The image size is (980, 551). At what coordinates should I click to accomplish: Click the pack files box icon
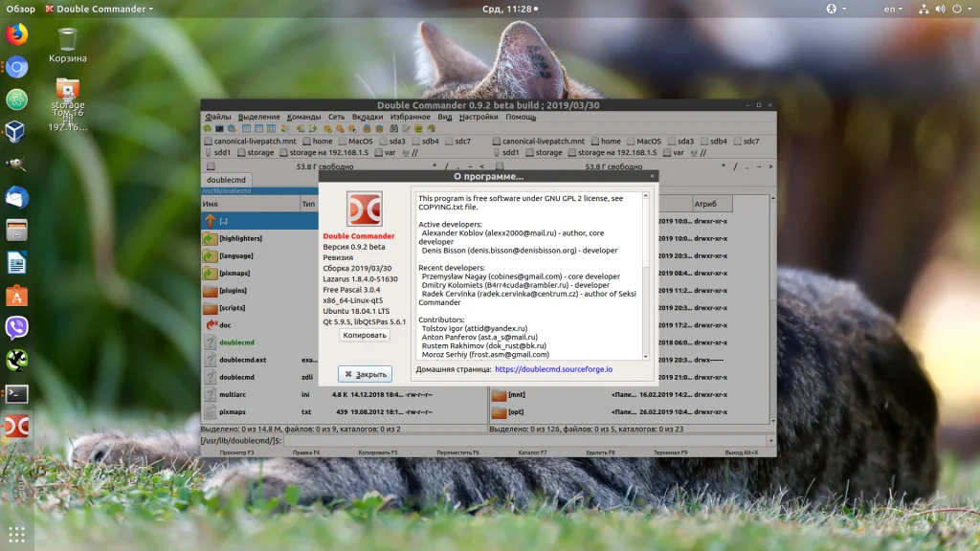coord(367,128)
